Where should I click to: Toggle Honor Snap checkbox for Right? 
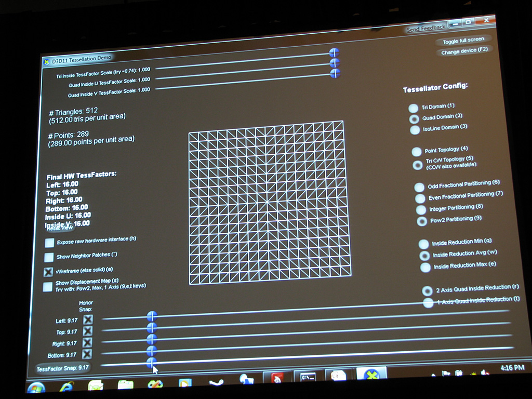(x=87, y=343)
